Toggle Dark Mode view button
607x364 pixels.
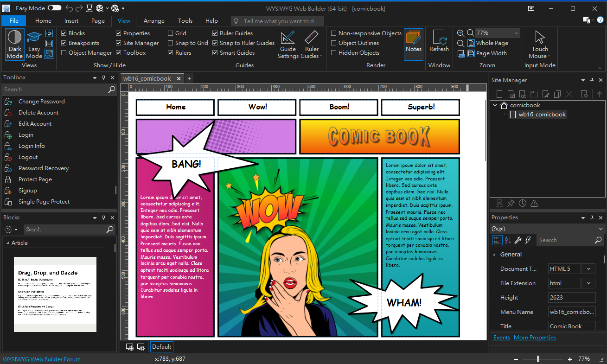pos(15,44)
